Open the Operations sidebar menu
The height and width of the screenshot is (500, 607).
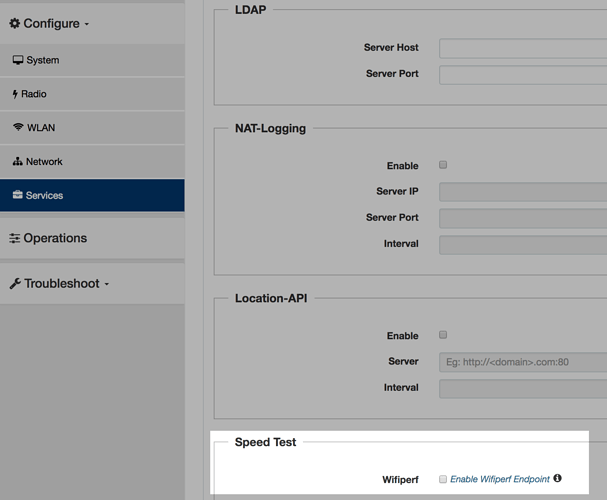tap(55, 238)
